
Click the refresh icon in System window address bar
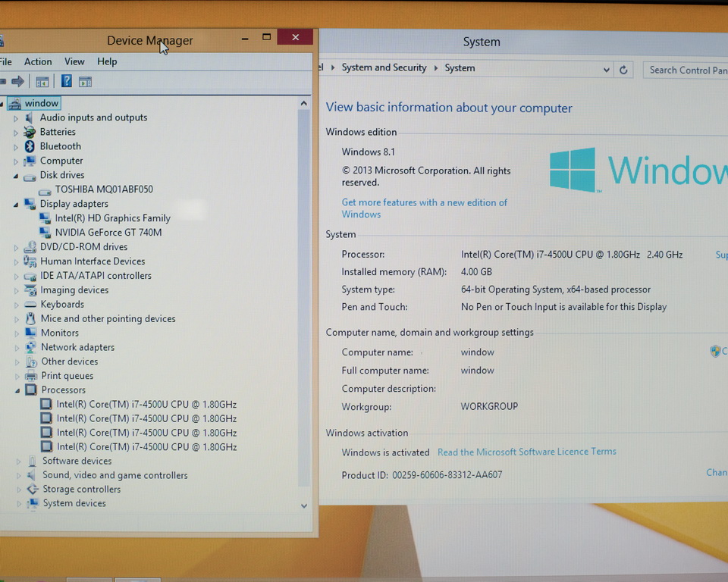623,70
